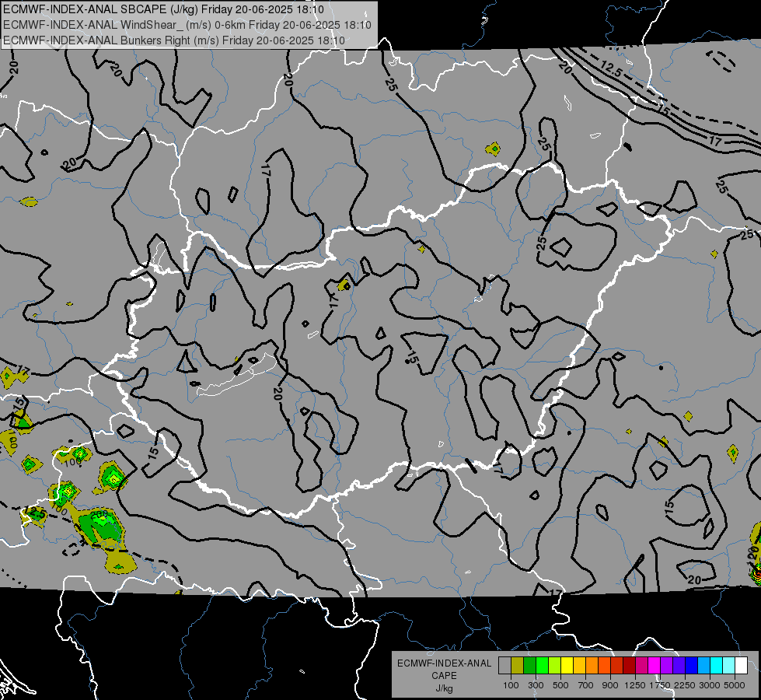
Task: Click the WindShear 0-6km header line
Action: (187, 25)
